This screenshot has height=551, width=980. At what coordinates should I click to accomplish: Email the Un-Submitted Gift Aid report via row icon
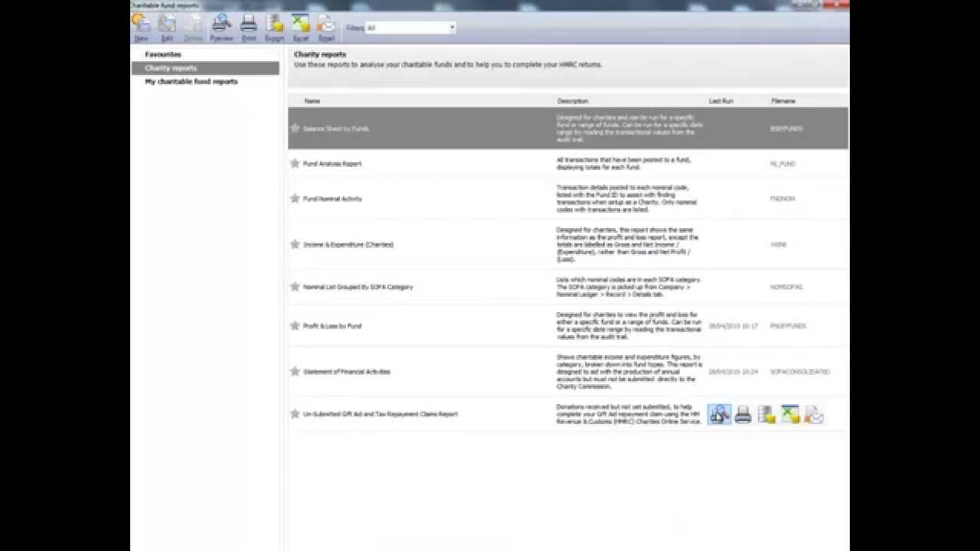pos(814,415)
